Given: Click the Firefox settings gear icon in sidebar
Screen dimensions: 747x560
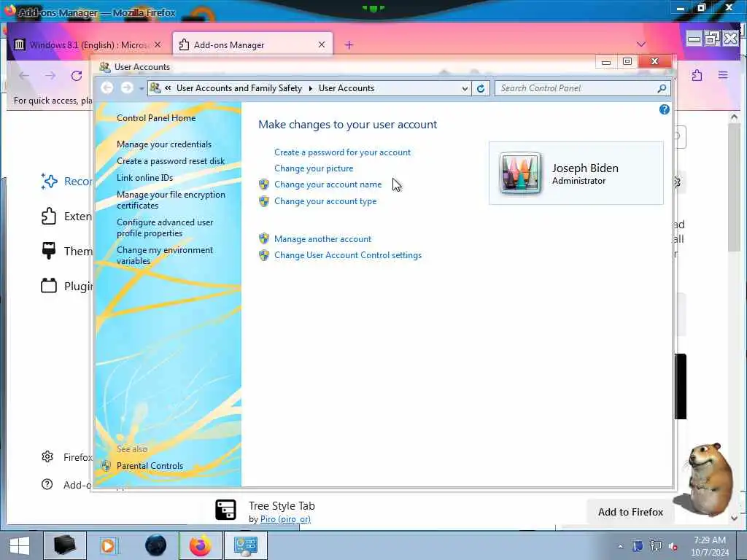Looking at the screenshot, I should point(47,457).
